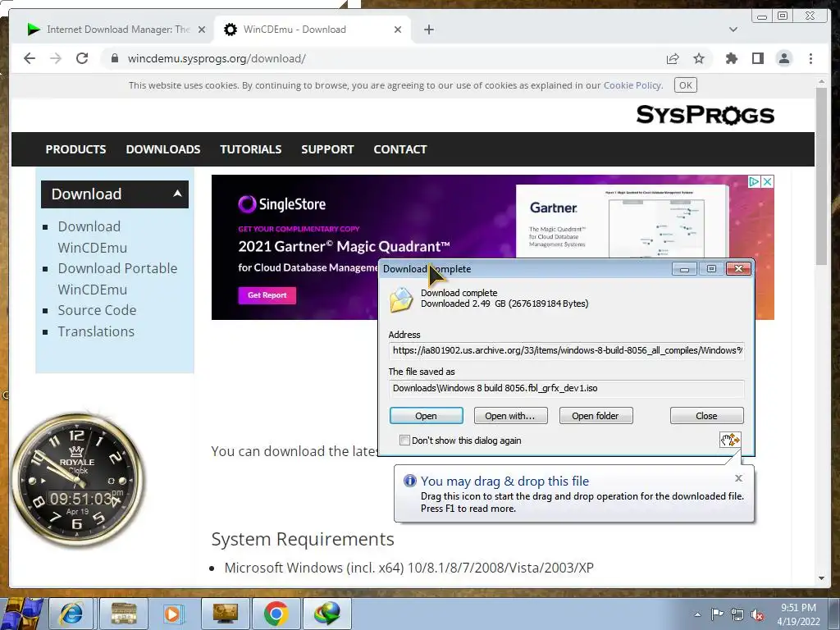
Task: Accept cookies with OK button
Action: (685, 85)
